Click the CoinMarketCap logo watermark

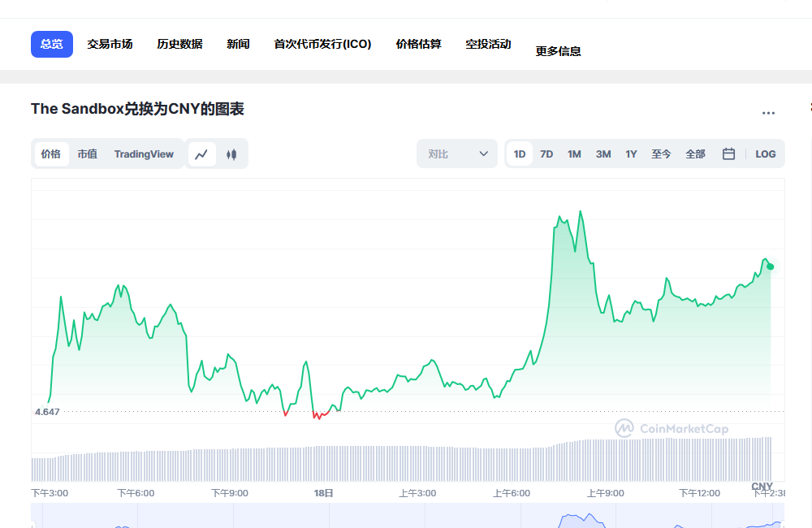coord(672,428)
